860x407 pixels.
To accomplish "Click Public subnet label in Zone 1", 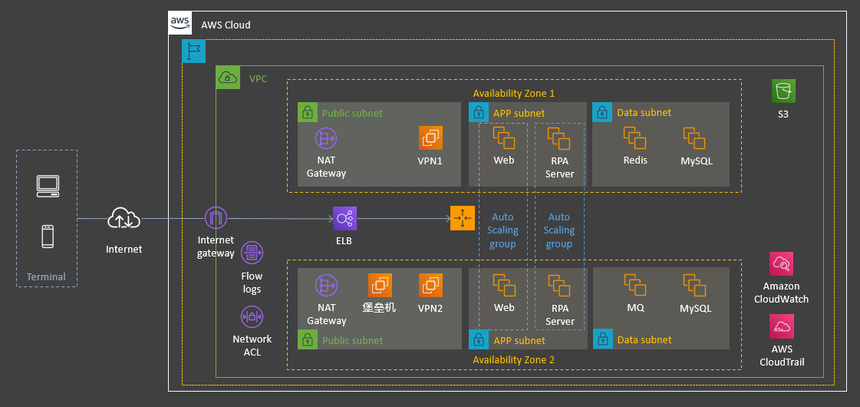I will click(x=352, y=114).
